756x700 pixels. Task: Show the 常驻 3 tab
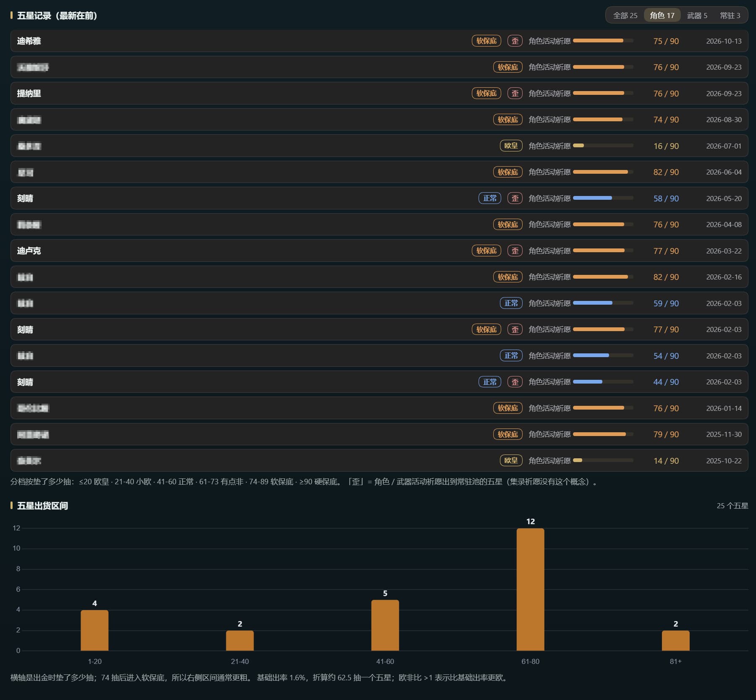point(730,16)
